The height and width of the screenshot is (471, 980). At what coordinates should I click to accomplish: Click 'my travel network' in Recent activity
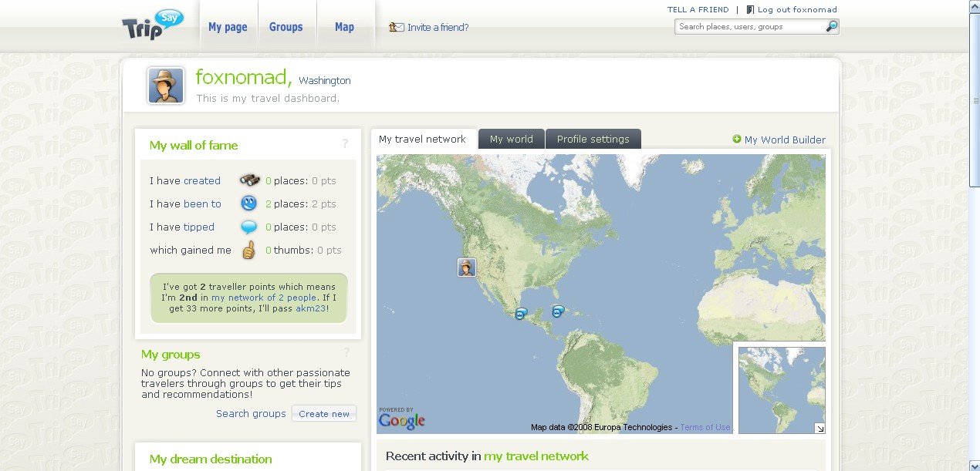[536, 456]
